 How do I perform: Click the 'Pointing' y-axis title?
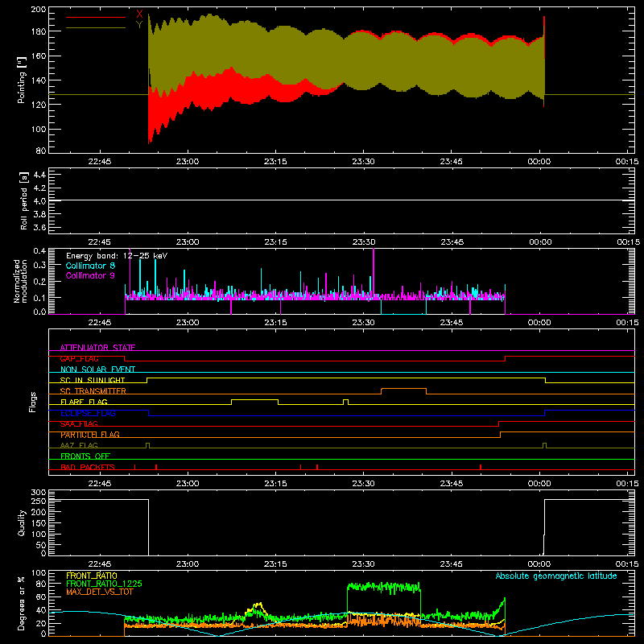[x=22, y=80]
